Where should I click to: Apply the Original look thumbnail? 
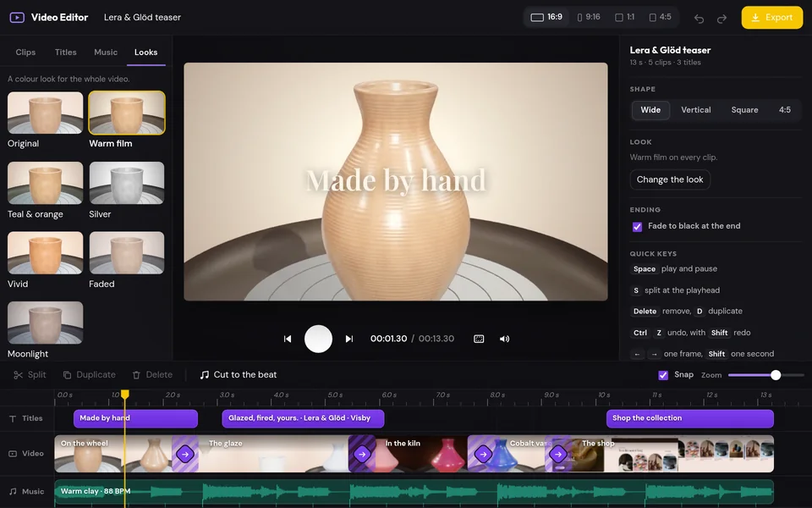pos(45,113)
